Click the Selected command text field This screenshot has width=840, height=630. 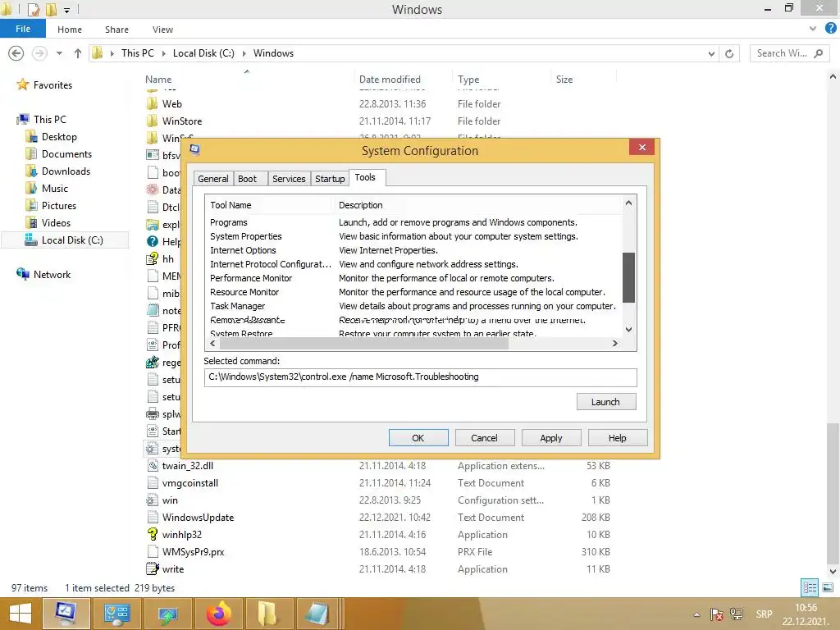tap(420, 377)
